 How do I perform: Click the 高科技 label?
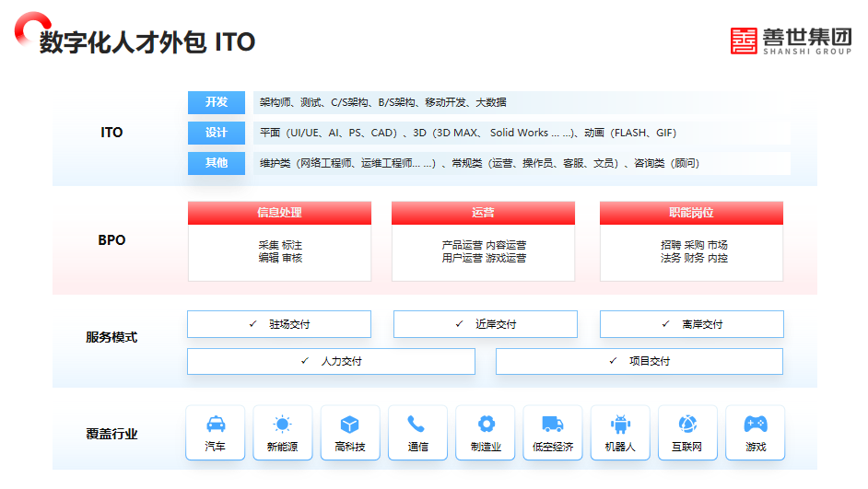tap(350, 447)
